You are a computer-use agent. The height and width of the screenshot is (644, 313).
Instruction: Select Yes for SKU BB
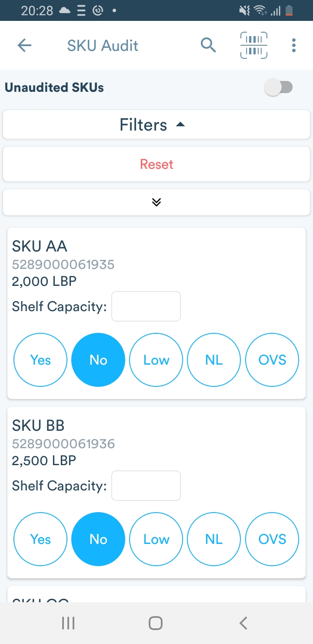tap(40, 539)
